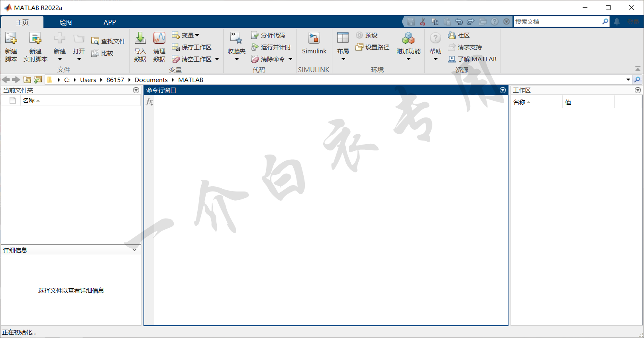Viewport: 644px width, 338px height.
Task: Switch to the APP tab
Action: tap(110, 22)
